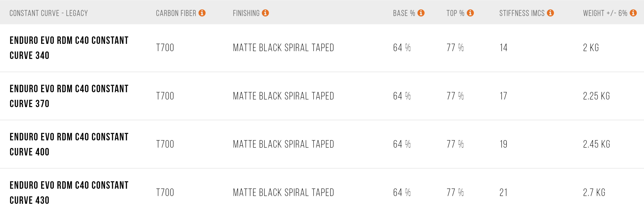Click the Base % info icon
This screenshot has width=644, height=212.
(421, 13)
